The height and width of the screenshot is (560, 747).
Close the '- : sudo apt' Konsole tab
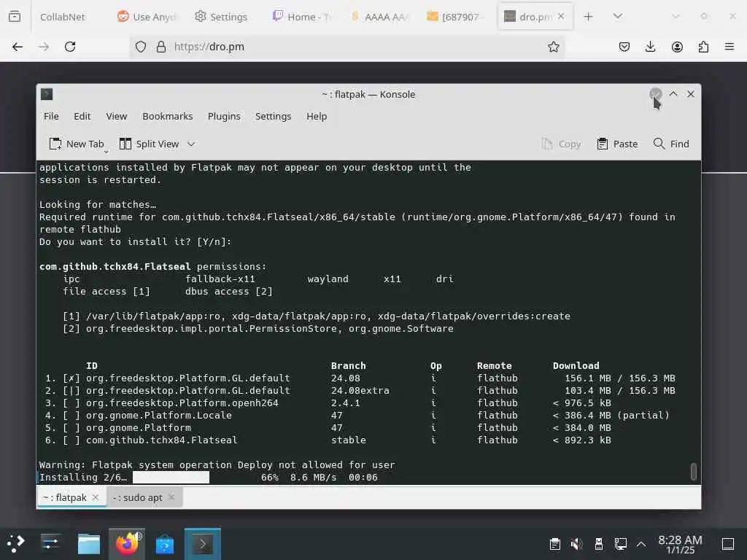point(171,497)
